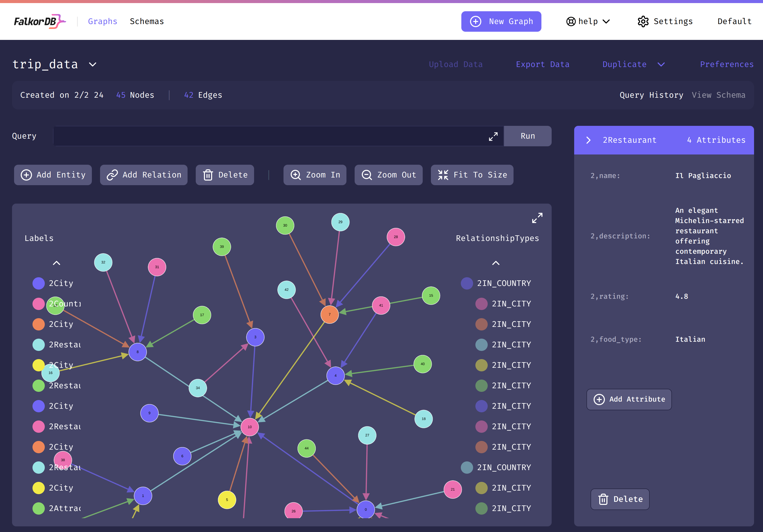
Task: Click the food_type value Italian
Action: point(690,339)
